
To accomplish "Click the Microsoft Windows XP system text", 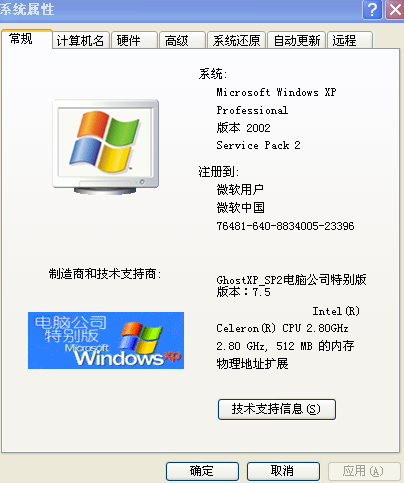I will pyautogui.click(x=276, y=92).
